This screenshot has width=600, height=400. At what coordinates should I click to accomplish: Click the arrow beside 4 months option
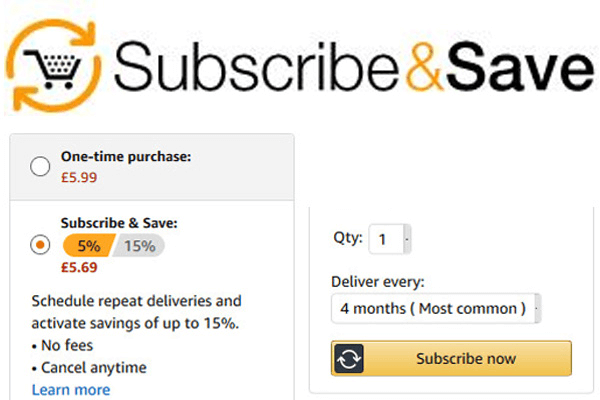[x=537, y=308]
